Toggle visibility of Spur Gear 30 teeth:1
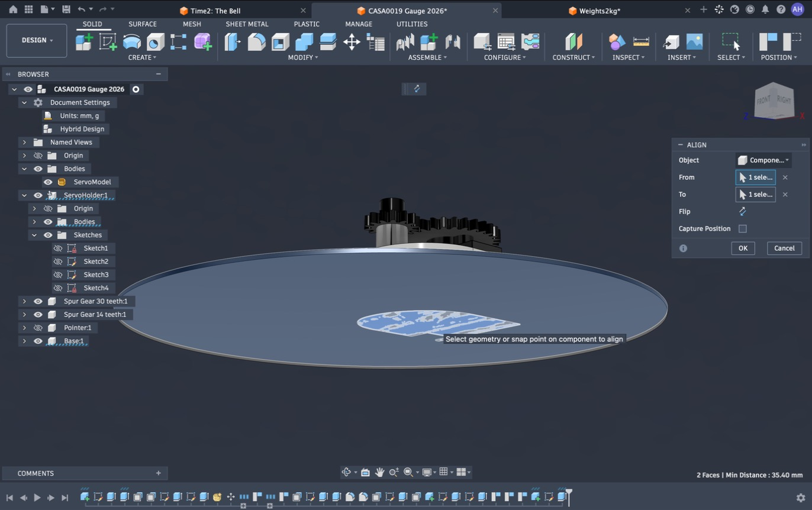812x510 pixels. click(x=38, y=301)
